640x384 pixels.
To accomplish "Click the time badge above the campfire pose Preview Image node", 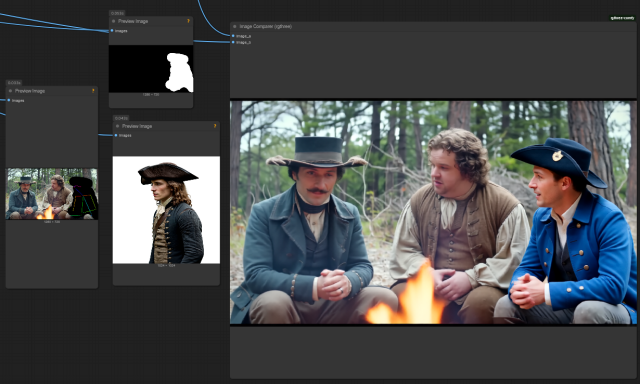I will tap(14, 83).
